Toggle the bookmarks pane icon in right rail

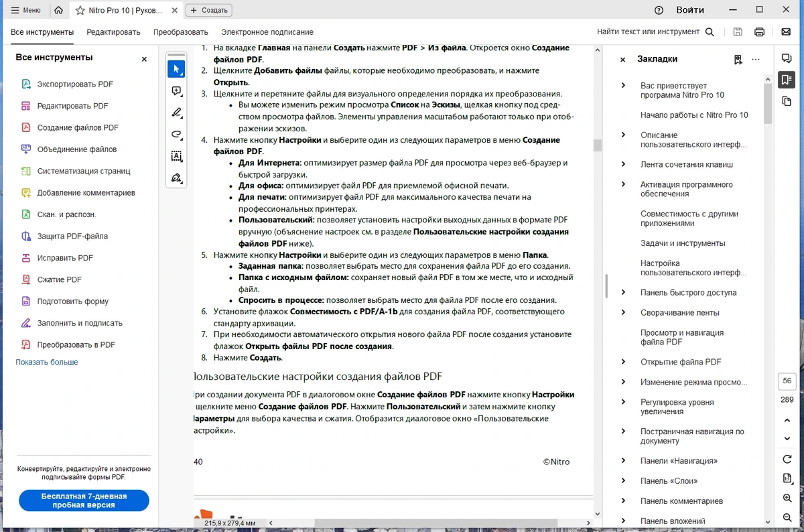(787, 80)
